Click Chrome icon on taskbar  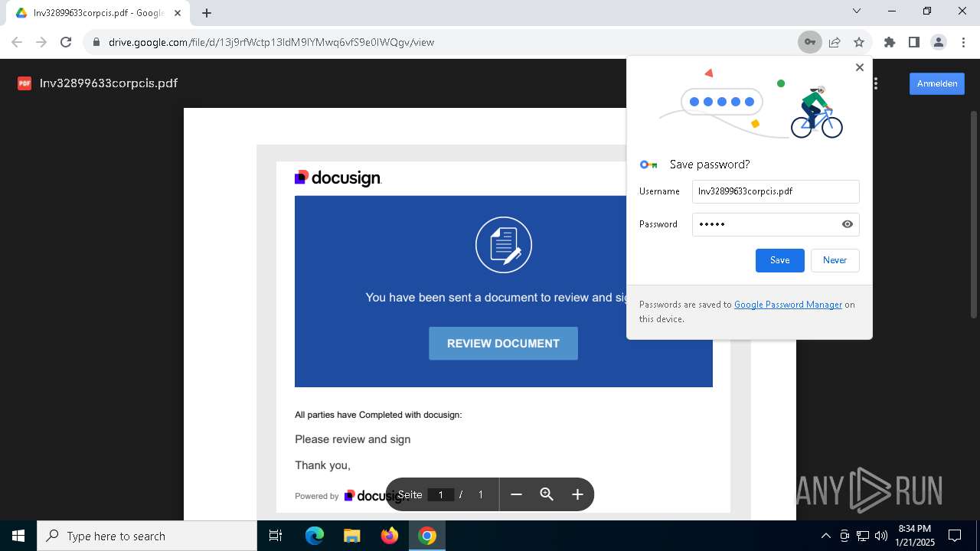427,536
